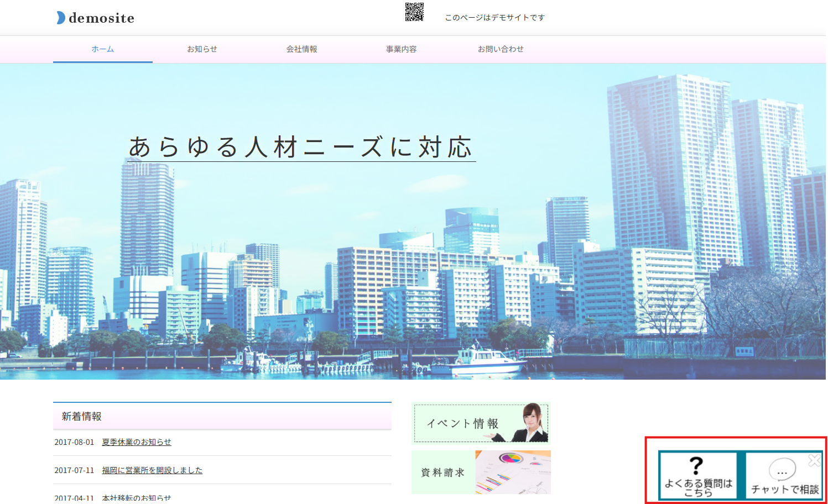The height and width of the screenshot is (504, 828).
Task: Go to the お知らせ menu item
Action: click(x=202, y=49)
